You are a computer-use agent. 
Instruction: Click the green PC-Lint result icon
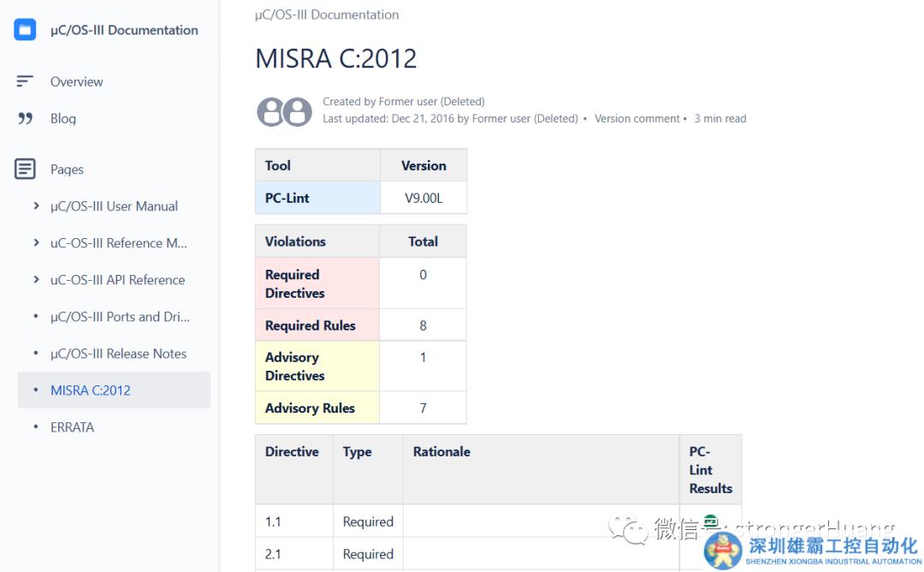(710, 521)
